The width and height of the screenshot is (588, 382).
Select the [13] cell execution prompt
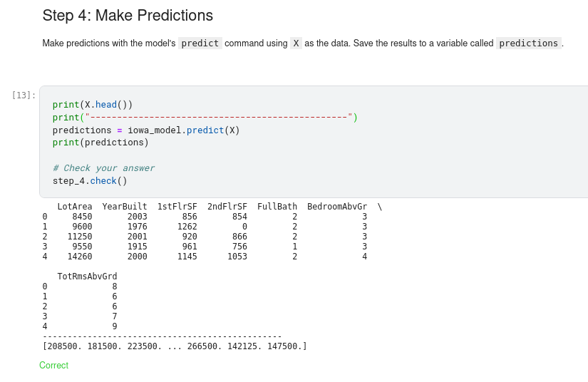(24, 95)
